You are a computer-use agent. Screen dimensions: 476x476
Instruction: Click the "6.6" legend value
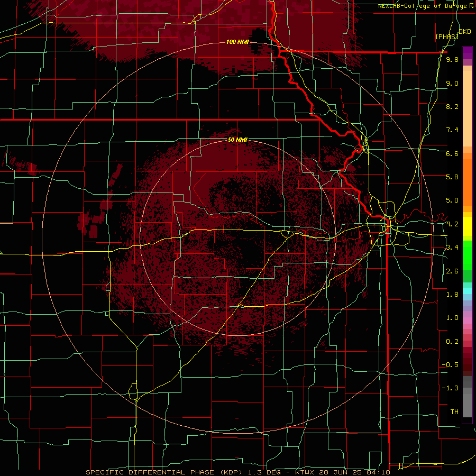click(452, 153)
